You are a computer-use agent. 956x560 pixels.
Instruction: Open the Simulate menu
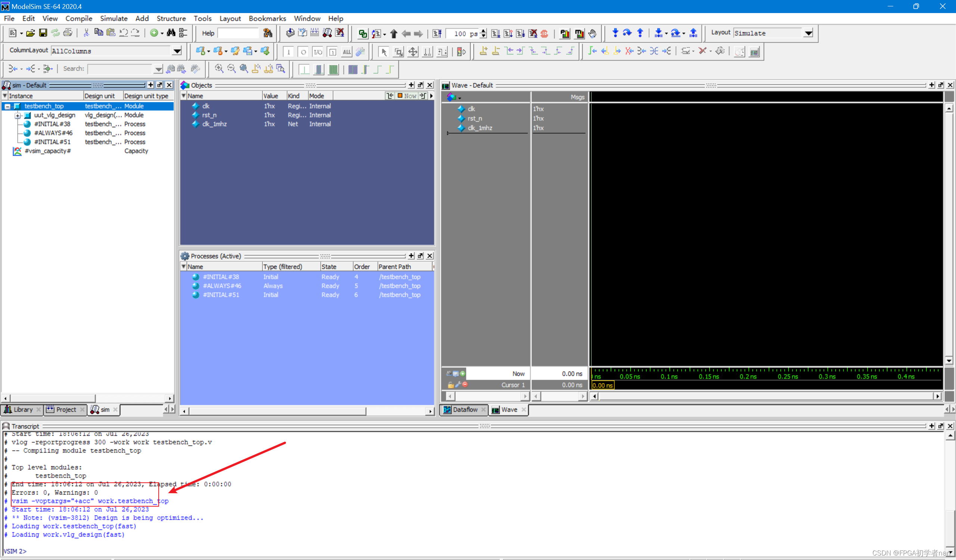(114, 18)
